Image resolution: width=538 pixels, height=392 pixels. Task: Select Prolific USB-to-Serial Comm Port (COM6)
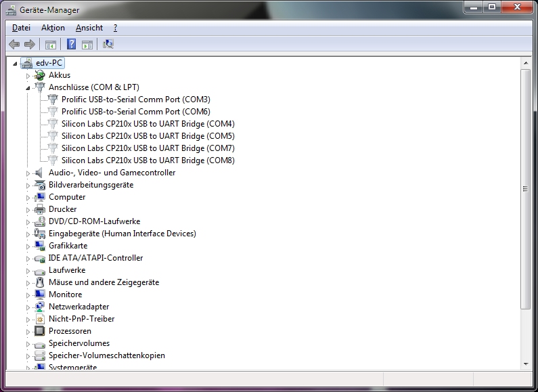(136, 112)
